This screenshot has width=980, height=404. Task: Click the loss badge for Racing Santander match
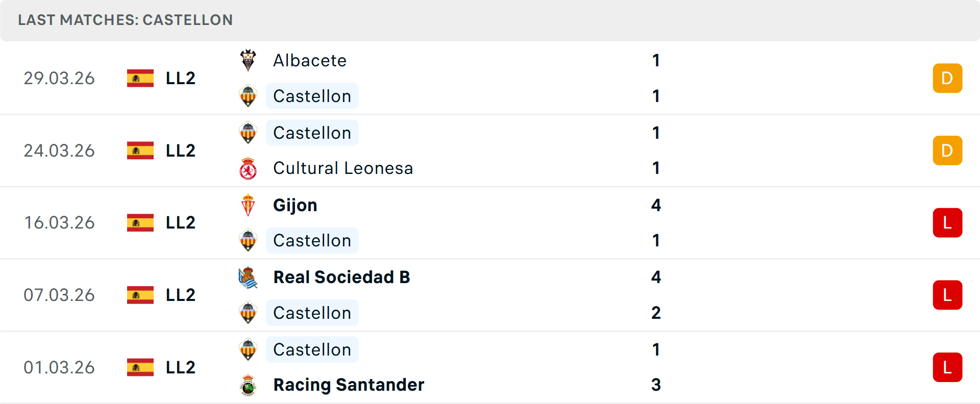pyautogui.click(x=947, y=367)
